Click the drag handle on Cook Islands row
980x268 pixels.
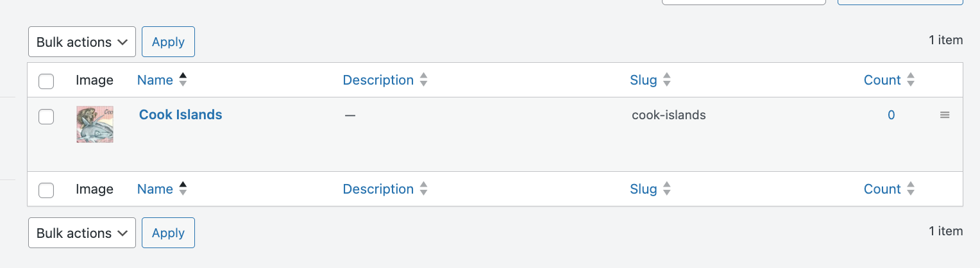(x=944, y=115)
